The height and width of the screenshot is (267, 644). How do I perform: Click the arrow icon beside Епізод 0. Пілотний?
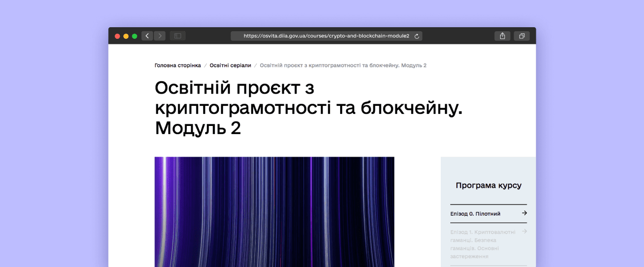(524, 213)
